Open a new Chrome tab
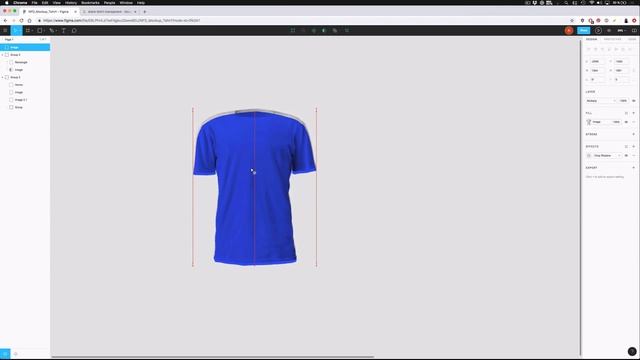 point(144,12)
